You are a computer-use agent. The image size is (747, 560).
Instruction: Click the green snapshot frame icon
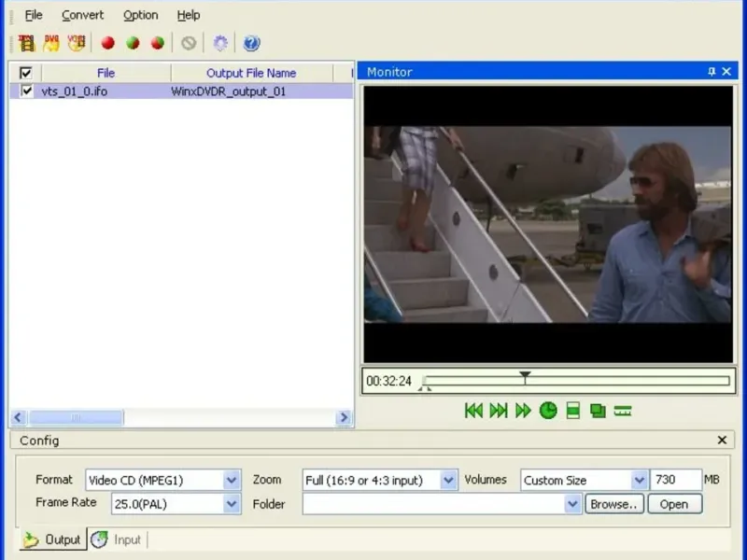point(573,411)
